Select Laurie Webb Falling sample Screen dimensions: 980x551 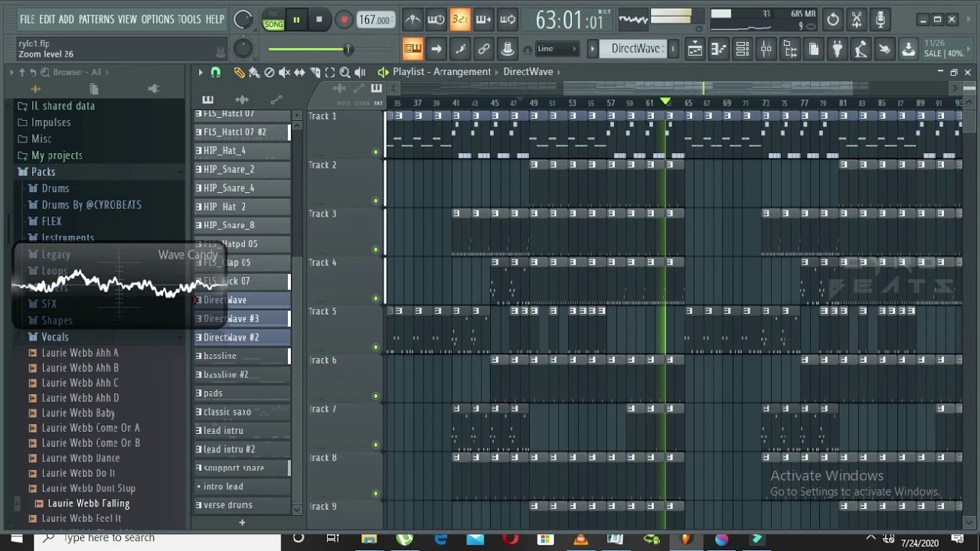tap(88, 504)
